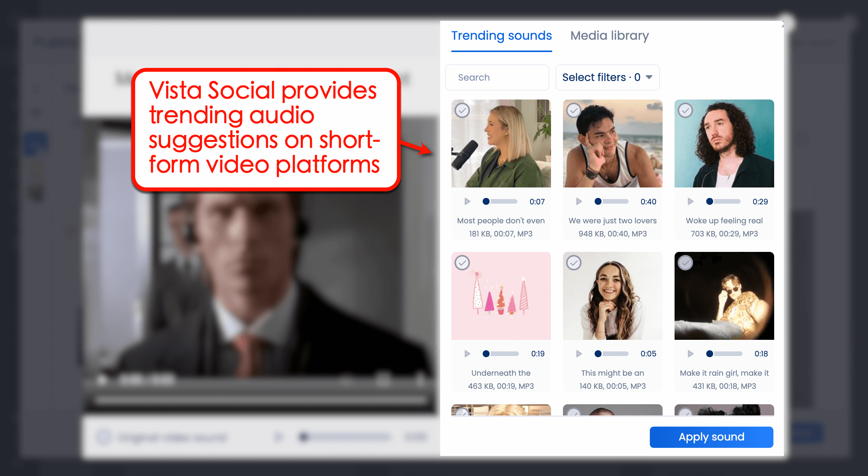Play the "Make it rain girl" sound
Image resolution: width=868 pixels, height=476 pixels.
coord(691,353)
